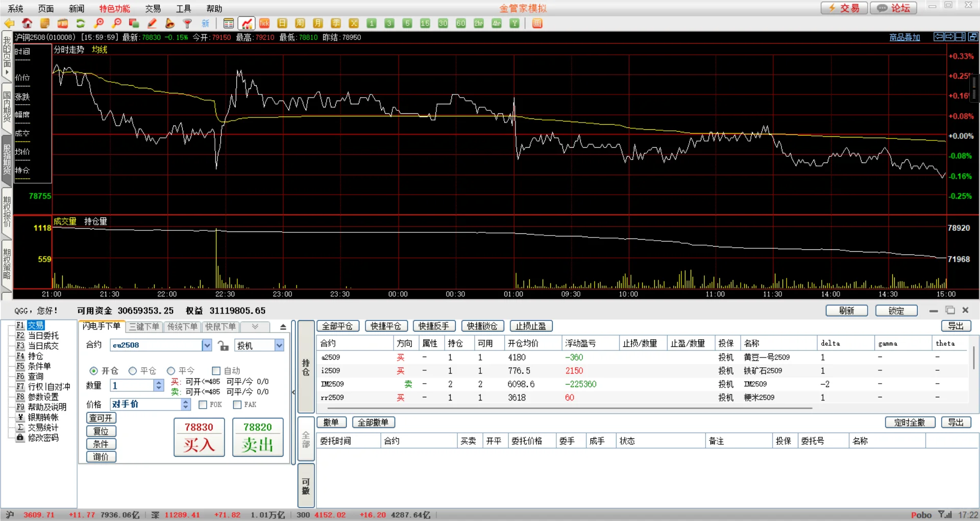Select the daily K-line period icon 日

[282, 23]
